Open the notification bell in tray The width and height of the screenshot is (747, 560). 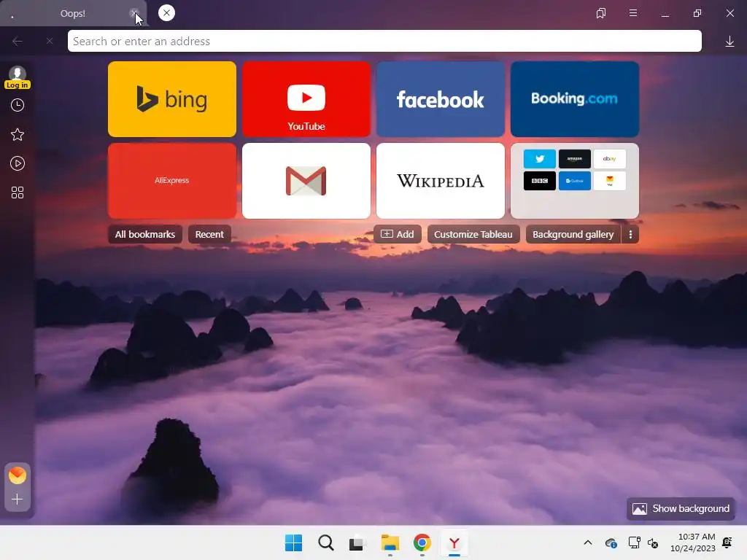[727, 542]
